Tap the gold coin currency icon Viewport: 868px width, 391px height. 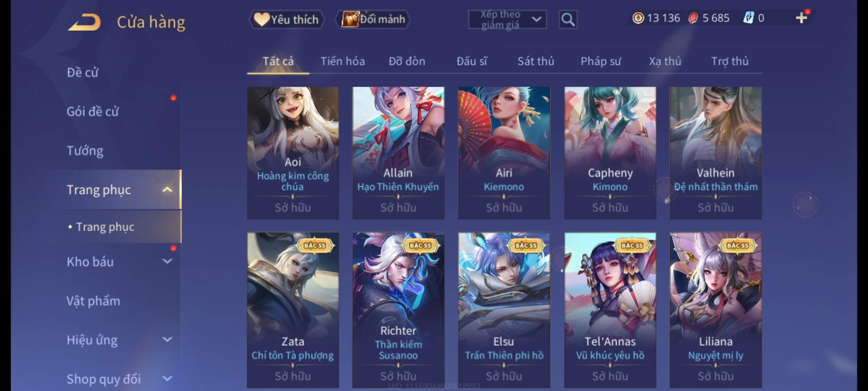(638, 18)
